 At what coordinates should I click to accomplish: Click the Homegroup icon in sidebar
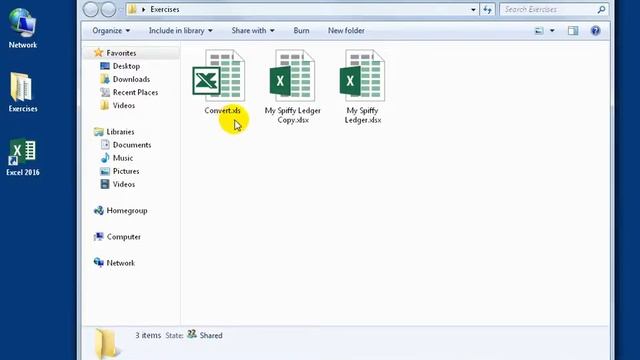98,210
